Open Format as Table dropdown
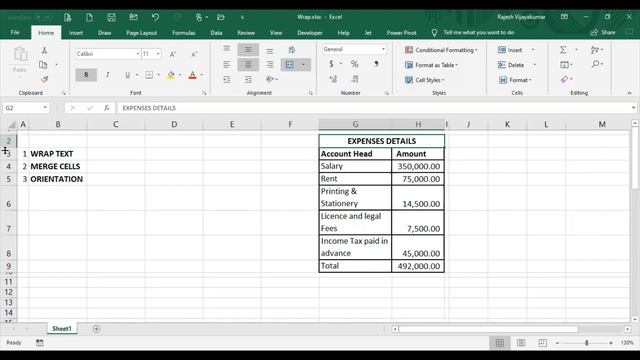Viewport: 640px width, 360px height. pos(431,65)
